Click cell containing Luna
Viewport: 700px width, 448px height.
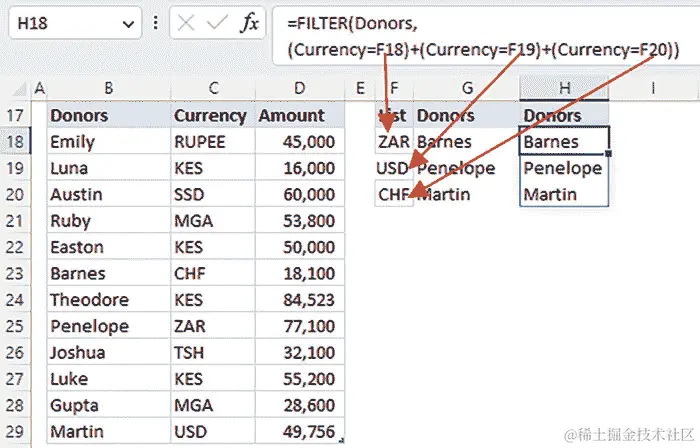pos(108,168)
